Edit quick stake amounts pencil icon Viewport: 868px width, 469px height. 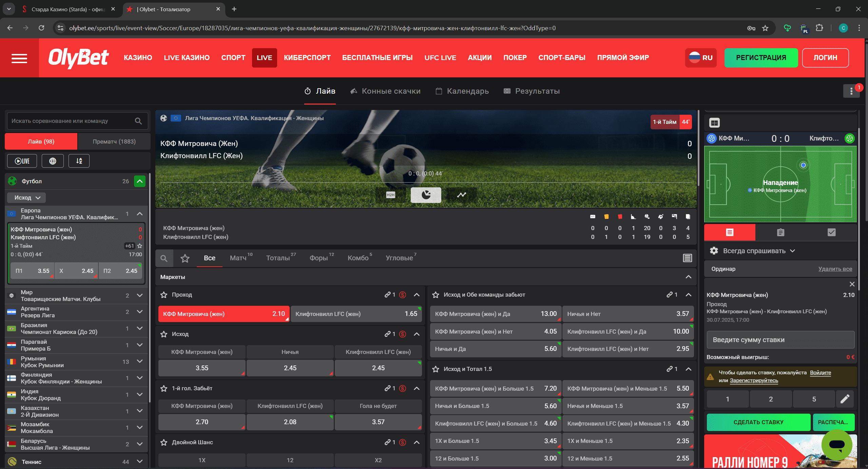click(845, 399)
